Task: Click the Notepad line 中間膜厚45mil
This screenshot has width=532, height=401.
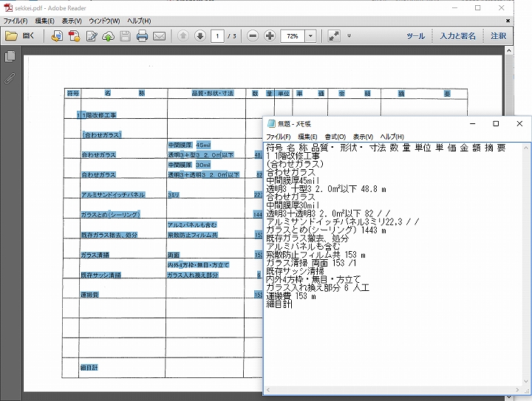Action: [293, 181]
